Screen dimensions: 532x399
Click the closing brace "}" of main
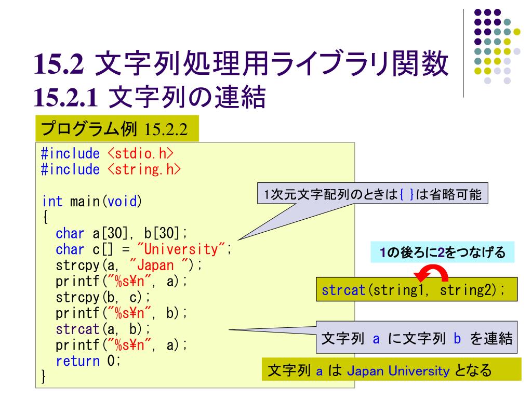click(x=44, y=376)
